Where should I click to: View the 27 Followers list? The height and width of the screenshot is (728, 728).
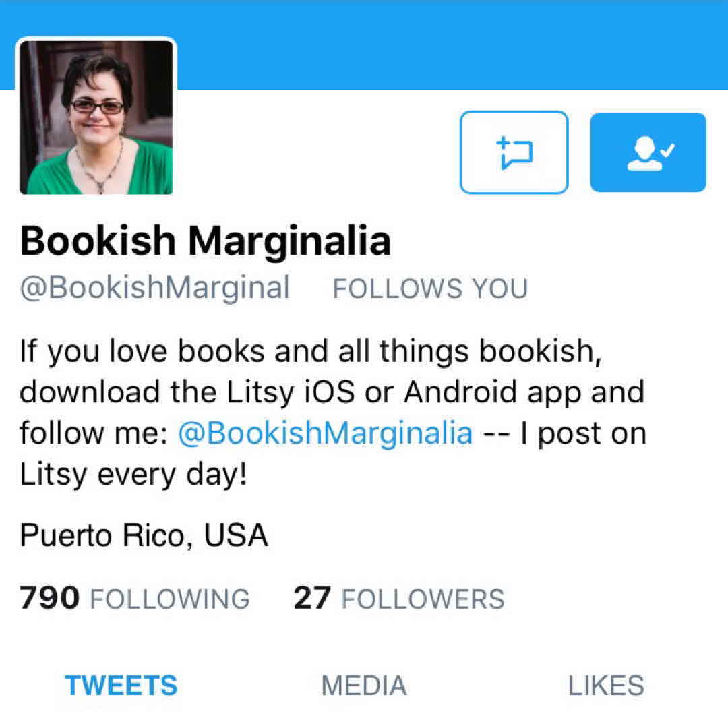coord(399,598)
